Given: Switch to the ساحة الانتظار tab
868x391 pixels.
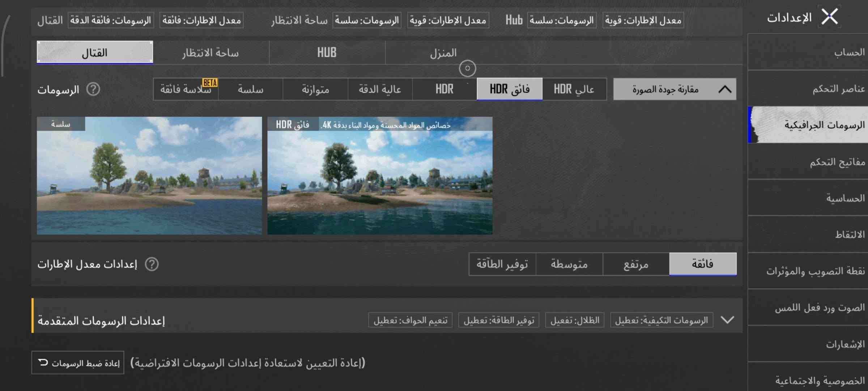Looking at the screenshot, I should click(x=211, y=53).
